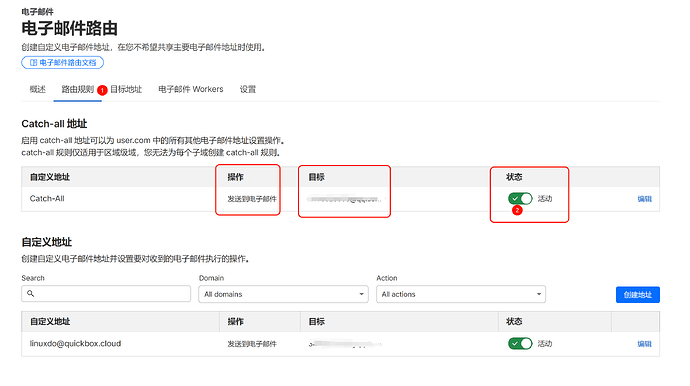
Task: Click the blue 创建地址 button
Action: 638,294
